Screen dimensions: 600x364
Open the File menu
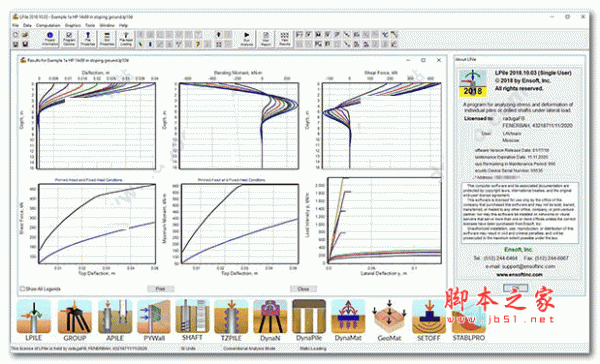15,25
